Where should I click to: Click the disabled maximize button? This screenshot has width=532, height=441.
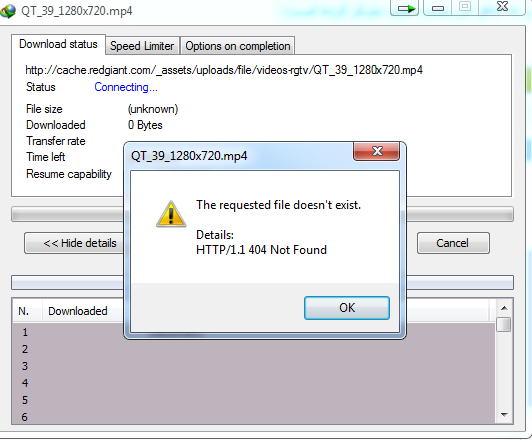click(x=465, y=7)
